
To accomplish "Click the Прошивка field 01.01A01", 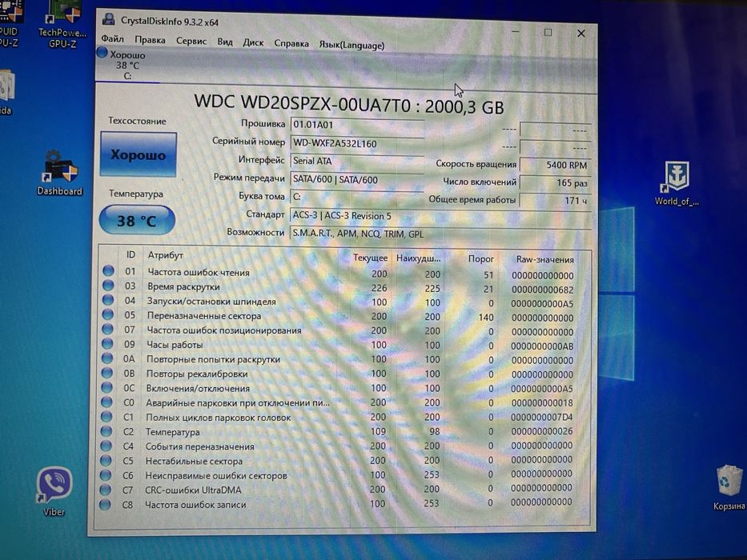I will pos(357,125).
